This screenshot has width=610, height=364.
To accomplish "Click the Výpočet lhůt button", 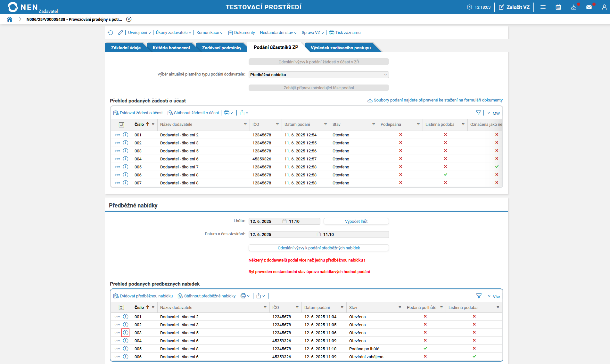I will [x=356, y=221].
